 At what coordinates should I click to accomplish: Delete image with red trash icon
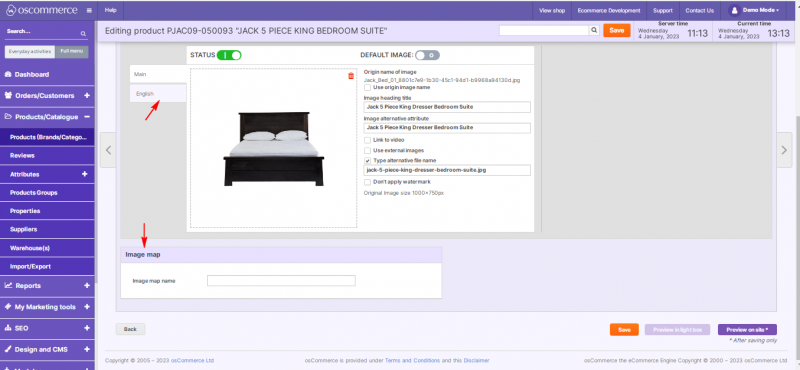point(351,76)
